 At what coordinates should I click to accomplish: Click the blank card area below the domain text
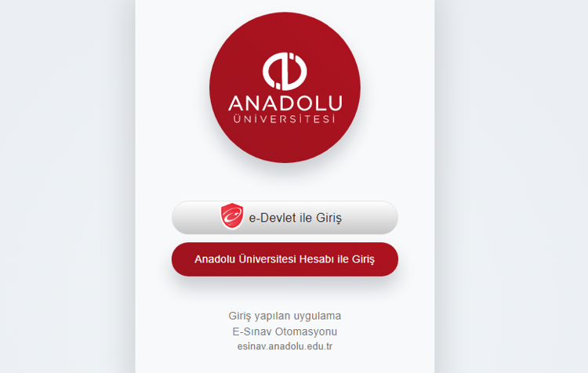(x=285, y=363)
